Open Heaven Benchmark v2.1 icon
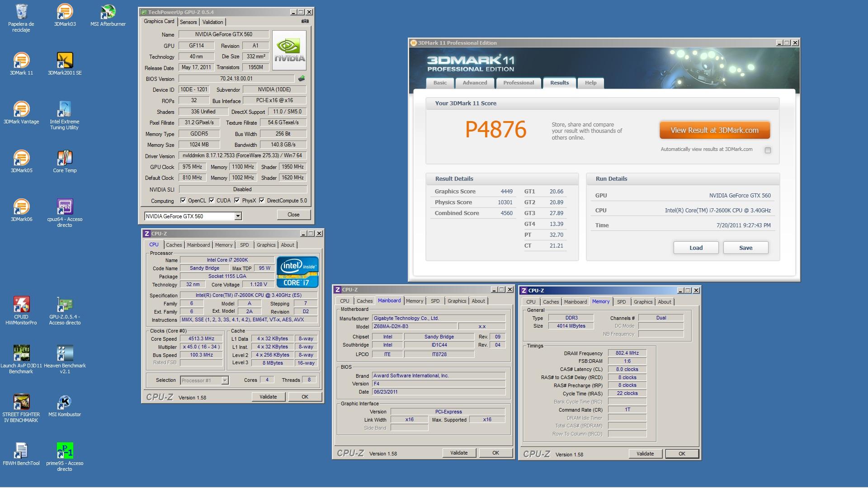 pos(65,360)
